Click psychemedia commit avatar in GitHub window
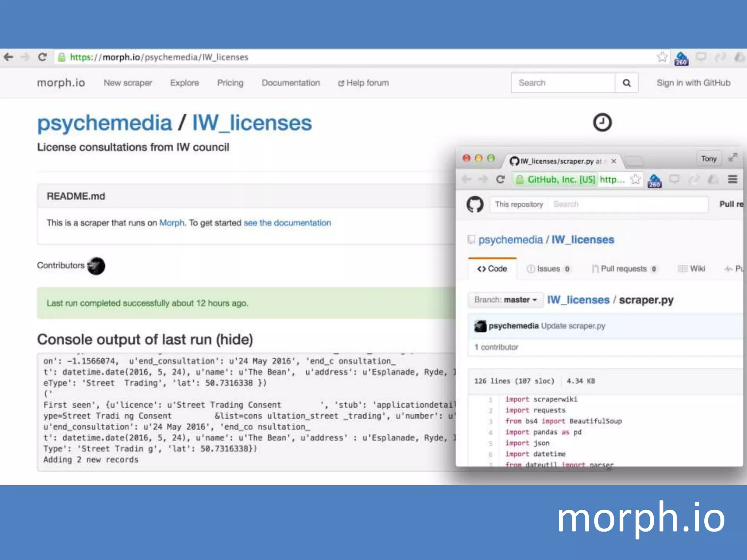Image resolution: width=747 pixels, height=560 pixels. [480, 326]
